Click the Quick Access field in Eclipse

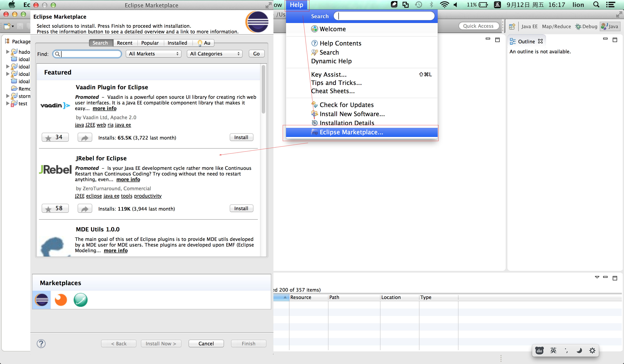479,26
